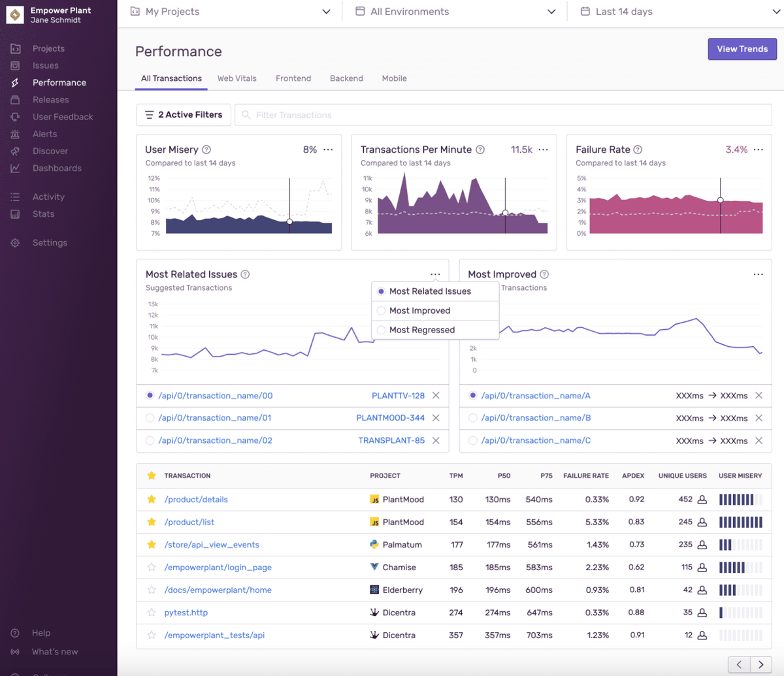Remove /api/0/transaction_name/00 with its X icon
Image resolution: width=784 pixels, height=676 pixels.
[x=436, y=396]
